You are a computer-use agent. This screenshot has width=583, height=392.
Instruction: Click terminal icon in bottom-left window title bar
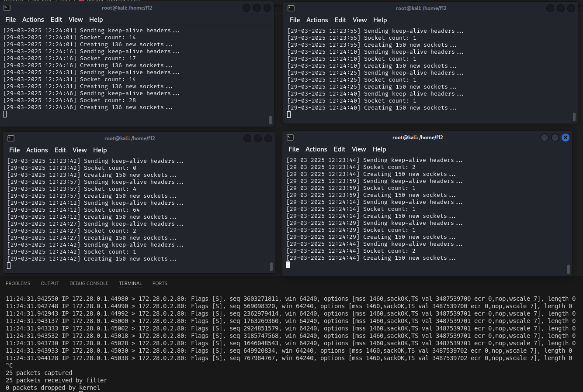(11, 138)
